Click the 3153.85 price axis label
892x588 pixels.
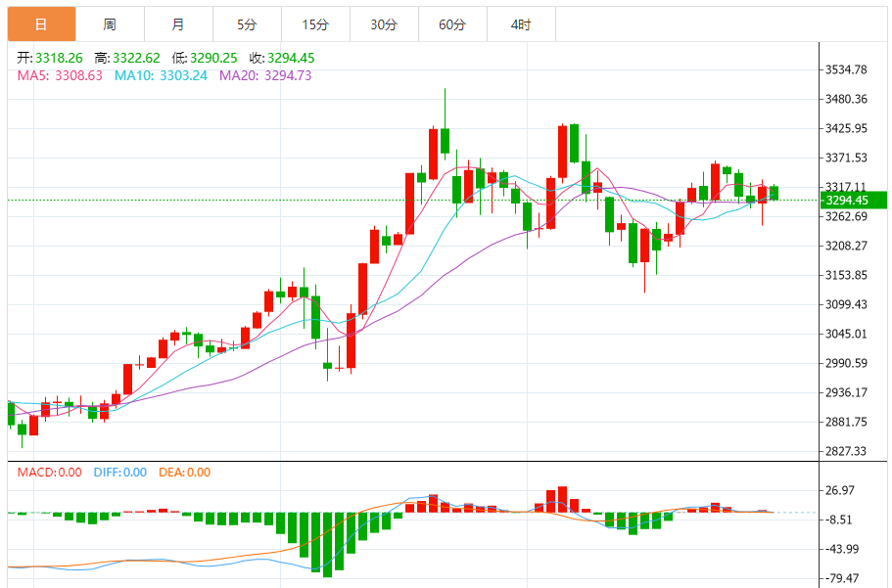(846, 275)
